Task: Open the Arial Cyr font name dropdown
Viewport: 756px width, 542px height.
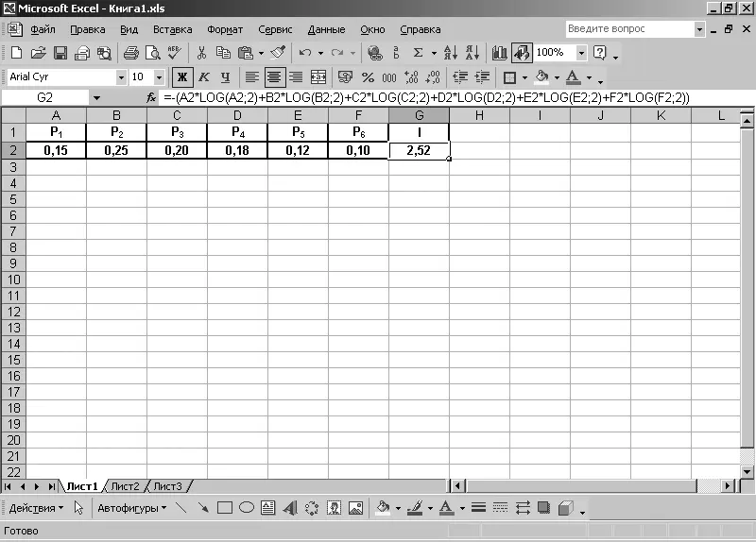Action: tap(121, 77)
